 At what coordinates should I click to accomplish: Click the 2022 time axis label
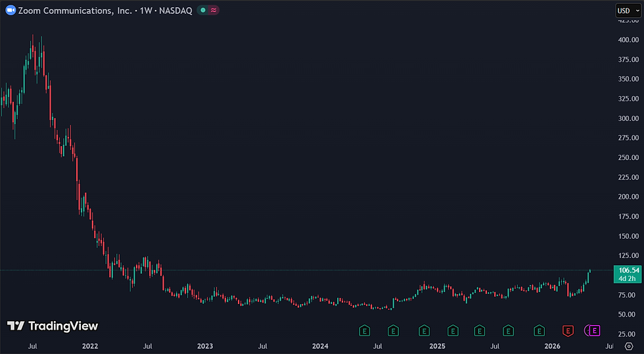click(90, 346)
